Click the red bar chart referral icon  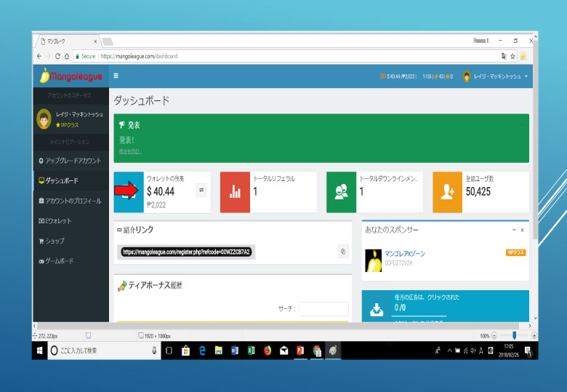click(234, 192)
